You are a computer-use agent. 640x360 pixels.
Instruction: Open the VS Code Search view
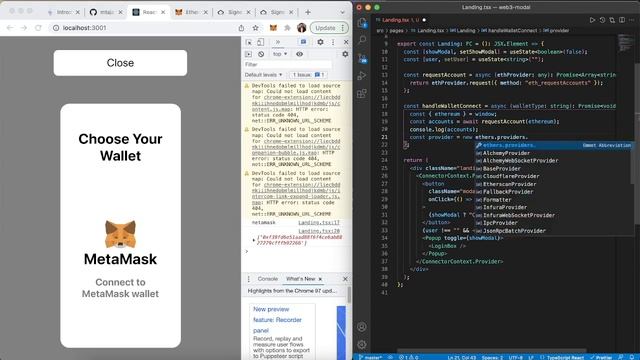[x=362, y=40]
